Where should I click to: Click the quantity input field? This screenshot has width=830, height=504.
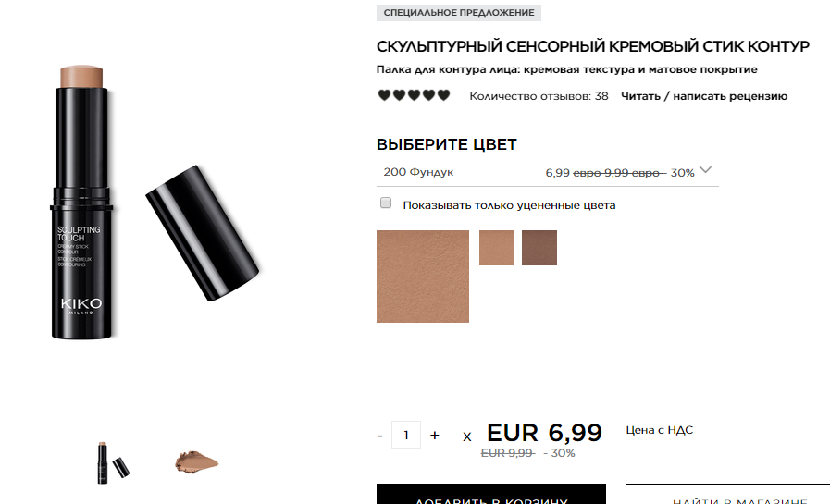tap(406, 435)
